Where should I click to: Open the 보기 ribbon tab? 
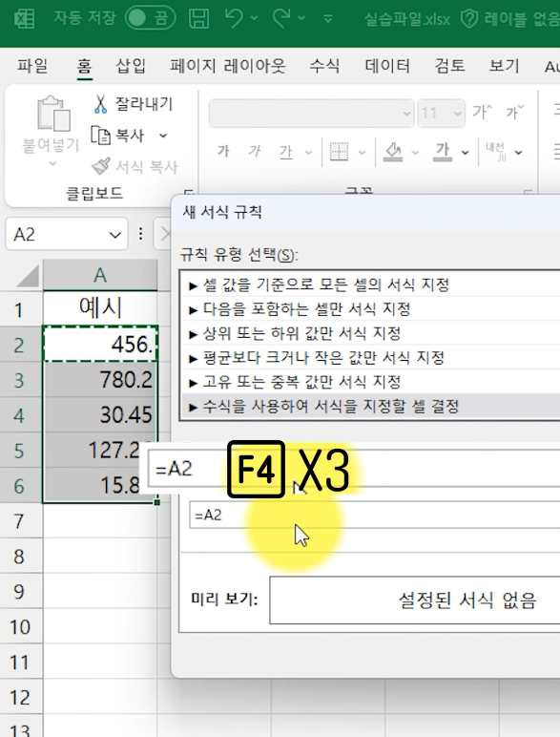504,66
